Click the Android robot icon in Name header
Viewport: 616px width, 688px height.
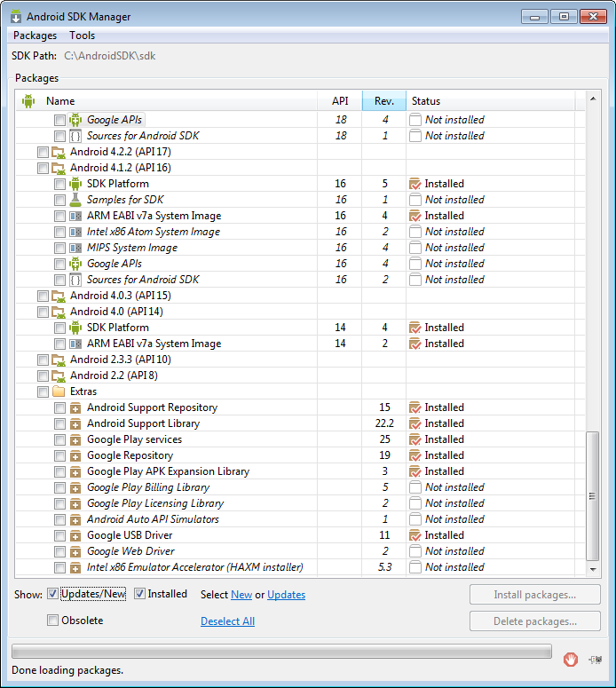28,101
